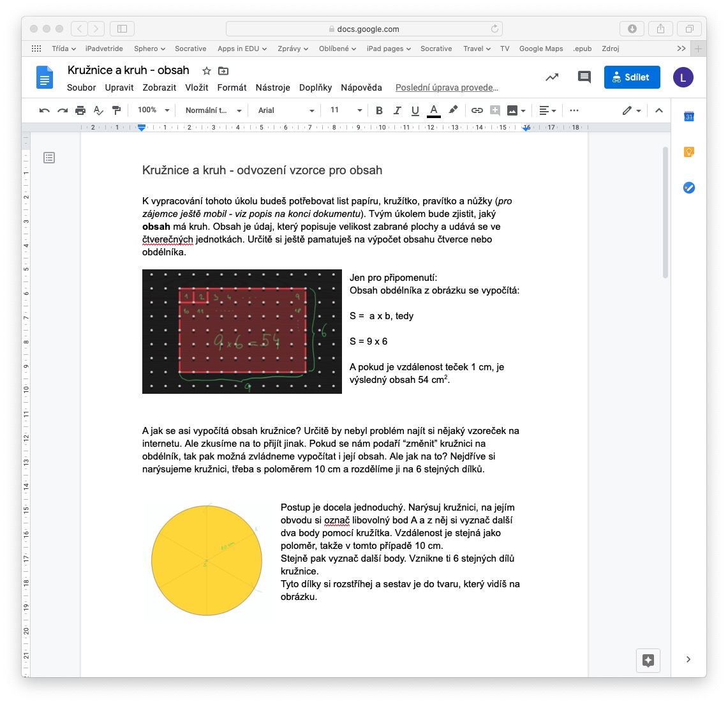Select the dot grid rectangle image
This screenshot has height=704, width=728.
coord(242,331)
